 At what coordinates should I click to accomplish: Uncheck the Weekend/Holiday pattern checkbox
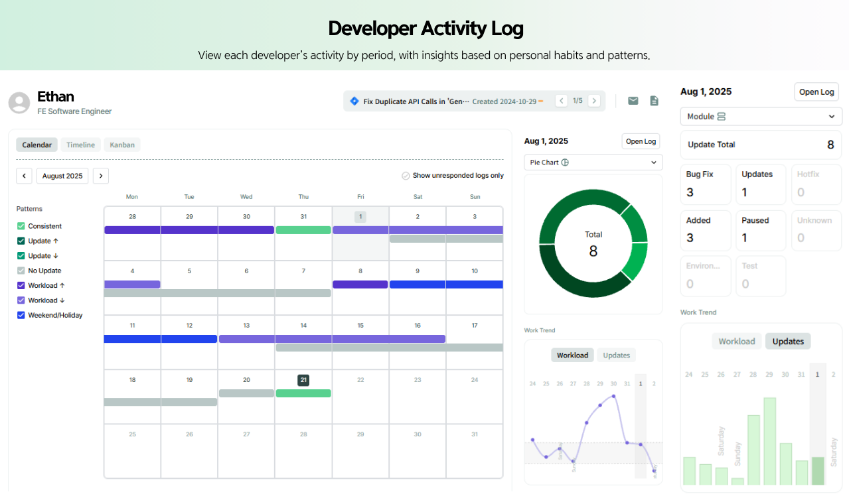coord(21,315)
